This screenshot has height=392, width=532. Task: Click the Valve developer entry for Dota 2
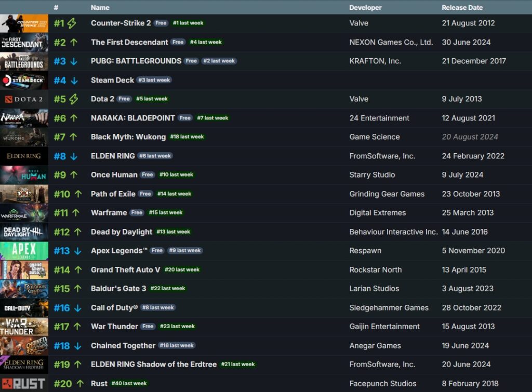tap(357, 99)
